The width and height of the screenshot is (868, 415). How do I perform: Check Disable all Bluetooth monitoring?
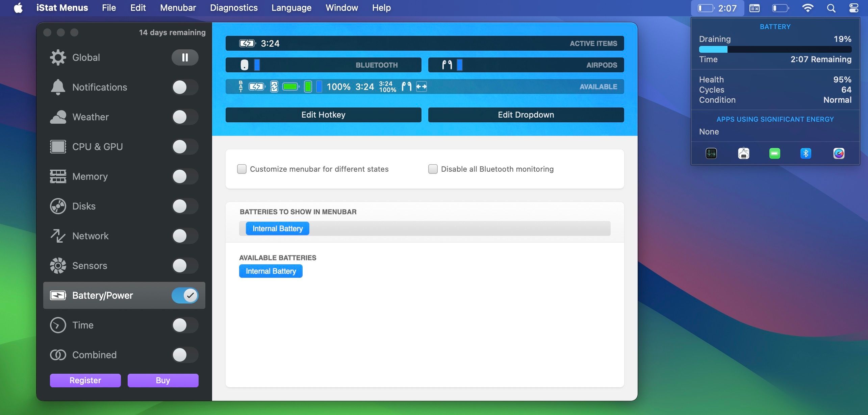(432, 169)
